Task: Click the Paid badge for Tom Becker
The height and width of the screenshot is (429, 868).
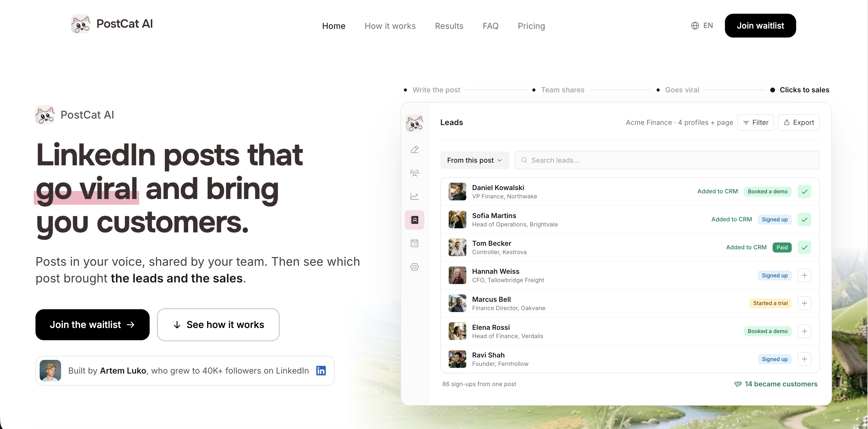Action: coord(782,248)
